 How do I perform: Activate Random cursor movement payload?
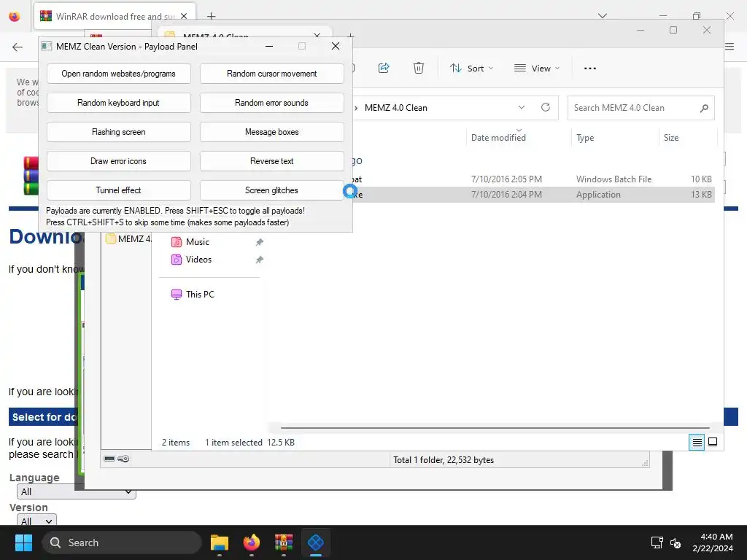(271, 74)
